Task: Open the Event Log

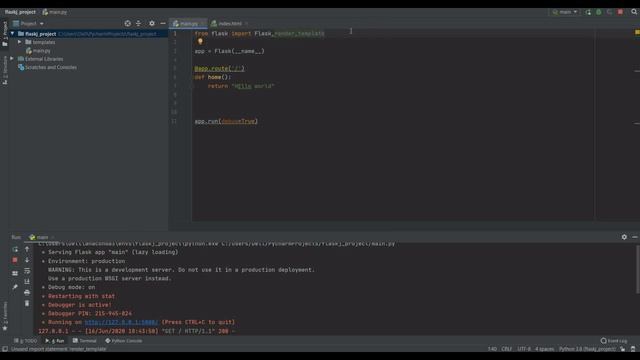Action: (x=614, y=341)
